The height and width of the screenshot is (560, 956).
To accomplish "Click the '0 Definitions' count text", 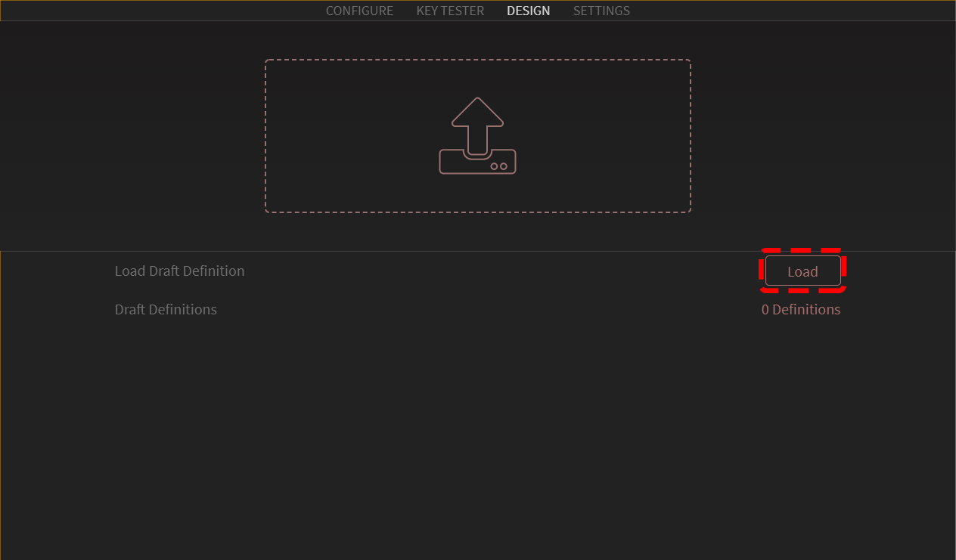I will click(800, 310).
